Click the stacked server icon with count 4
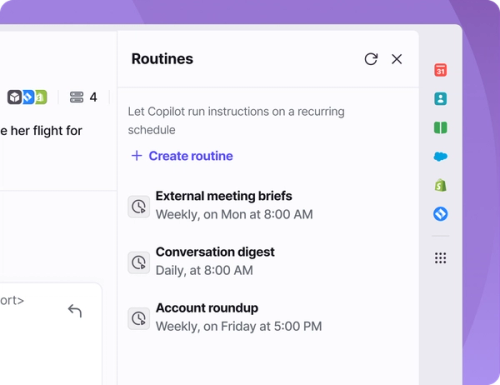Viewport: 500px width, 385px height. (77, 97)
